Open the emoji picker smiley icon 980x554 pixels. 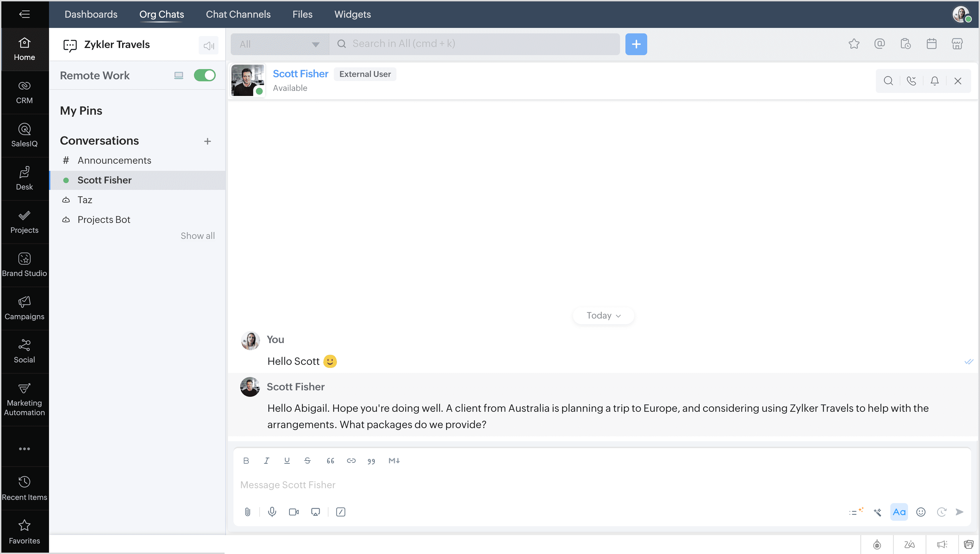[921, 512]
